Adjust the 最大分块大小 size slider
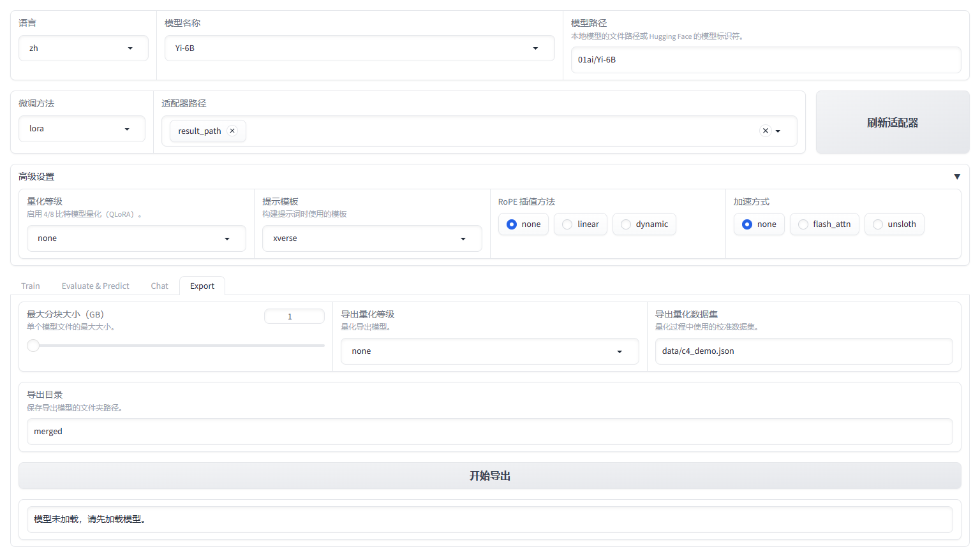Image resolution: width=980 pixels, height=554 pixels. click(33, 345)
